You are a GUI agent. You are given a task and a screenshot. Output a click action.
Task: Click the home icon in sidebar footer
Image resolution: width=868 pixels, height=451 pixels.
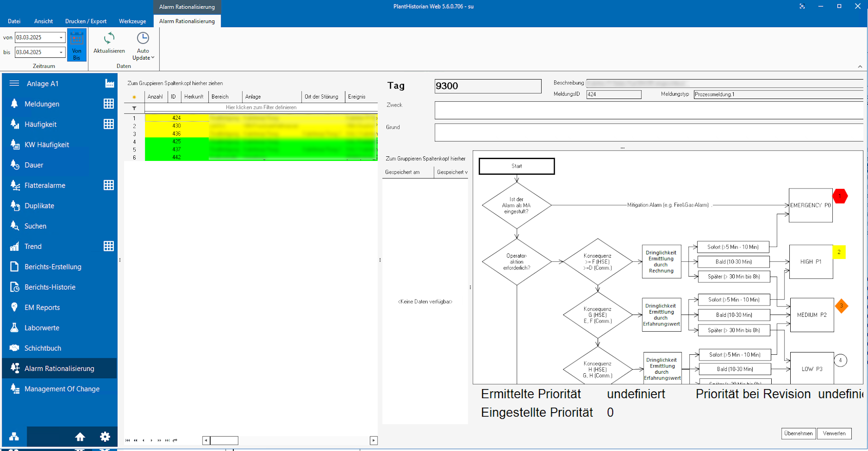tap(80, 437)
